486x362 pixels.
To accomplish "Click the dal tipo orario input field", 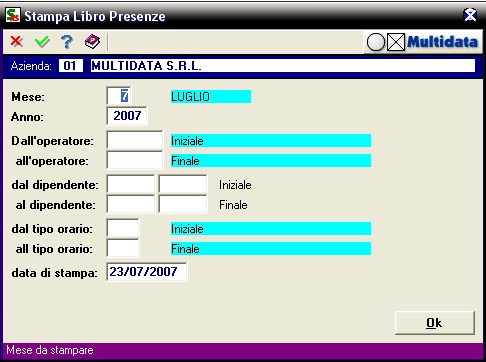I will pos(123,228).
